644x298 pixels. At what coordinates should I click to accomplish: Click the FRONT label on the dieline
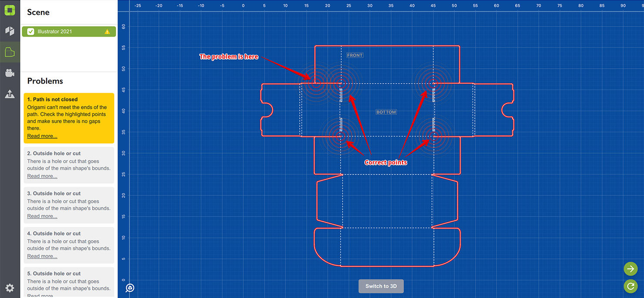355,55
